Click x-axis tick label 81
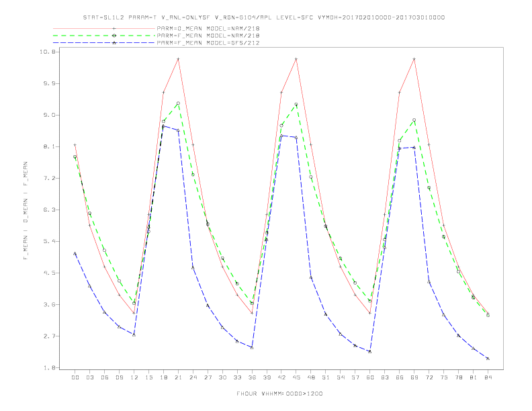 474,377
